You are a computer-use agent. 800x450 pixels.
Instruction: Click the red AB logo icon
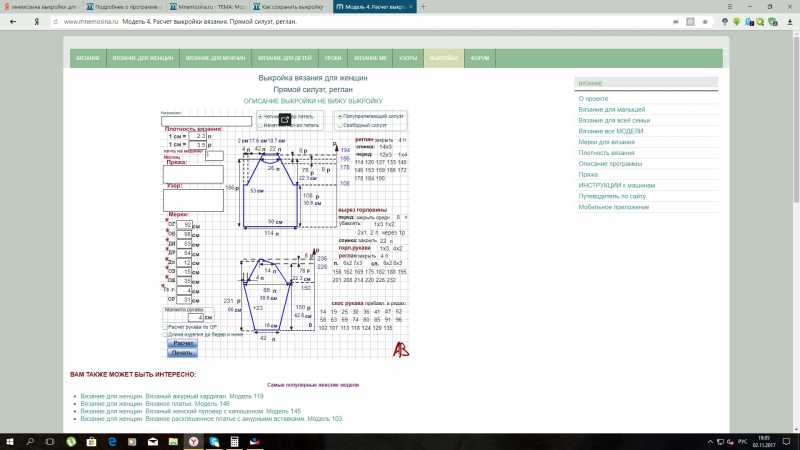[400, 349]
